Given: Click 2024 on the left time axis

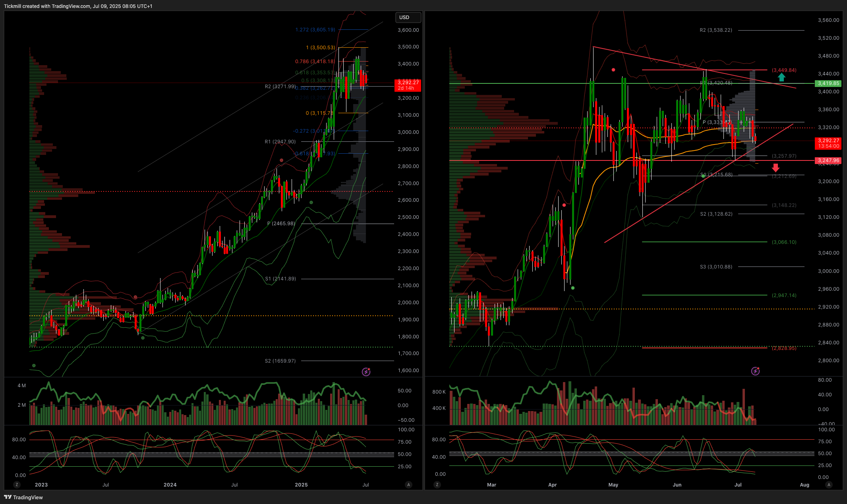Looking at the screenshot, I should tap(170, 485).
